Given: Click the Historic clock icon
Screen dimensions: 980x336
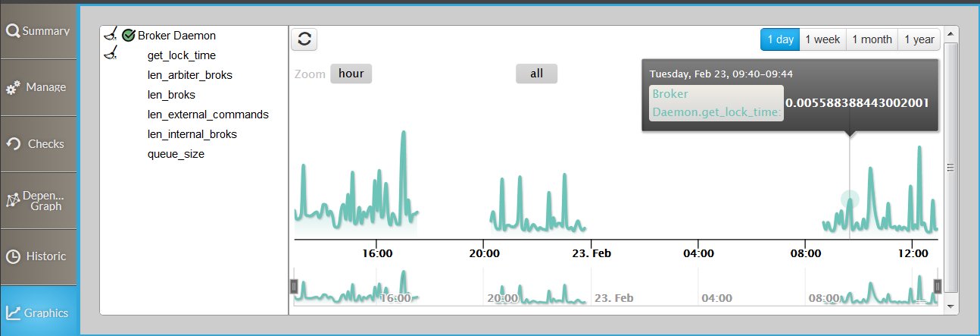Looking at the screenshot, I should (x=13, y=256).
